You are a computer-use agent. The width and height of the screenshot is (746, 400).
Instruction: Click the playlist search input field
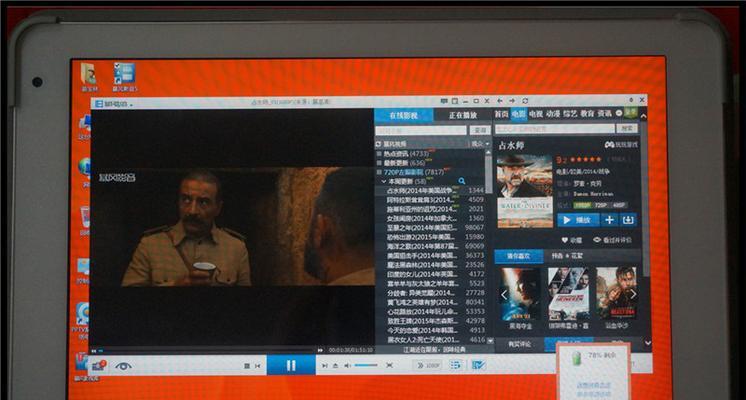coord(421,130)
